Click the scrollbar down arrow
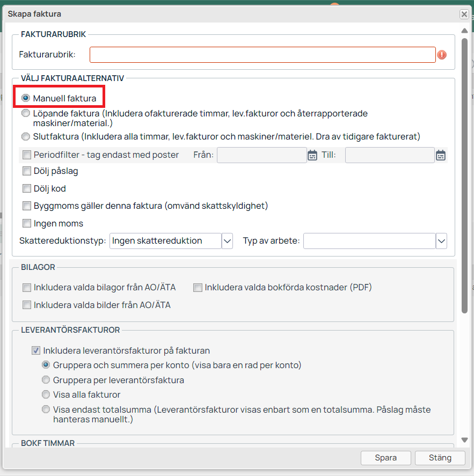Screen dimensions: 474x476 tap(465, 440)
